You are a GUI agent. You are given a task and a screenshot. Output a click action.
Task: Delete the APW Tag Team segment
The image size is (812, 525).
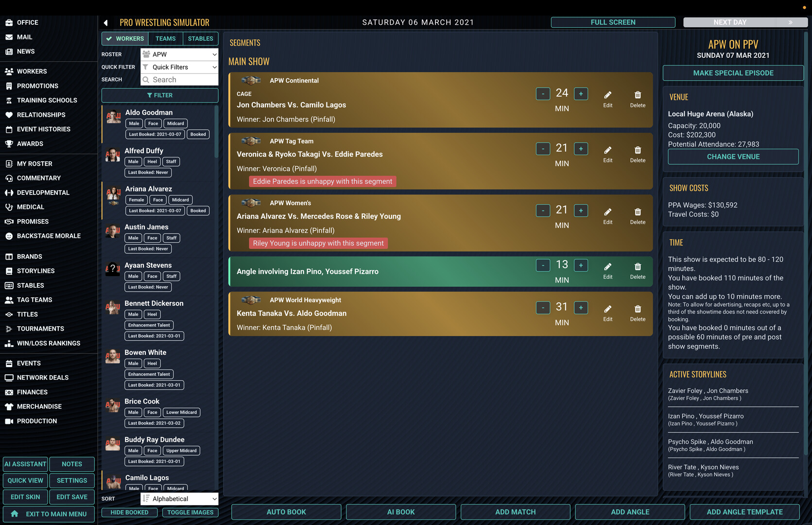coord(638,154)
